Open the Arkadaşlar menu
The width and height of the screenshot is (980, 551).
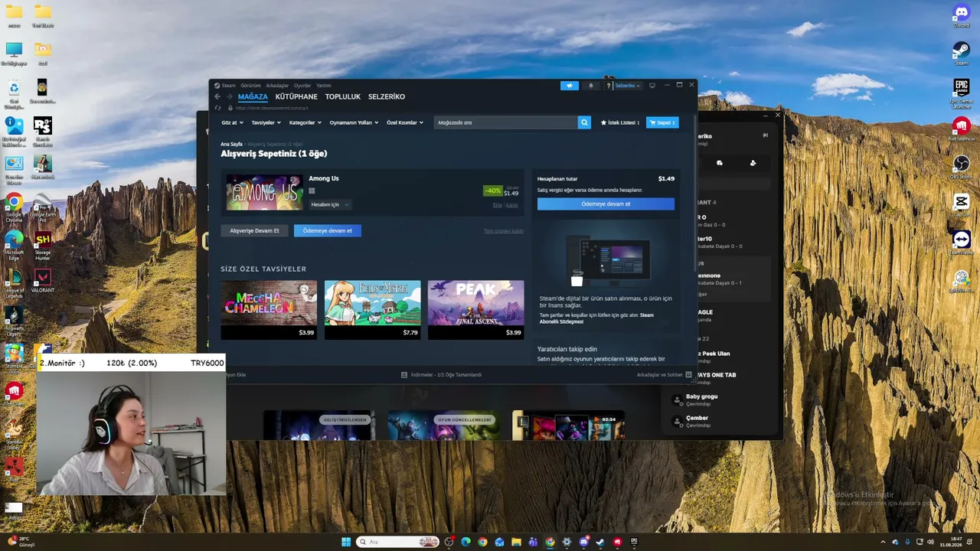click(x=277, y=86)
